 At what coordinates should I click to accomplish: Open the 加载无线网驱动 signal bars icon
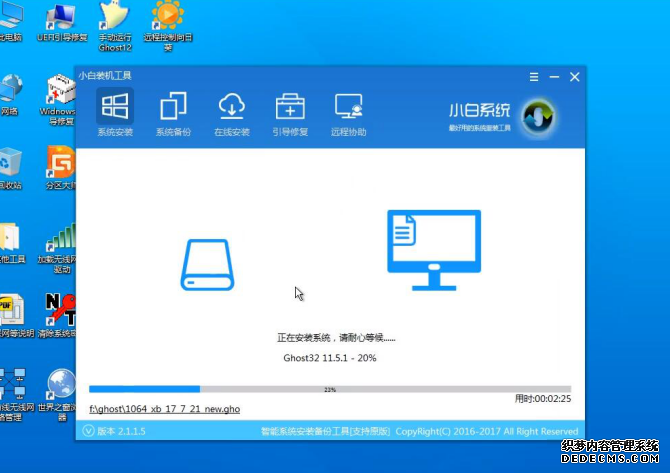pyautogui.click(x=58, y=248)
